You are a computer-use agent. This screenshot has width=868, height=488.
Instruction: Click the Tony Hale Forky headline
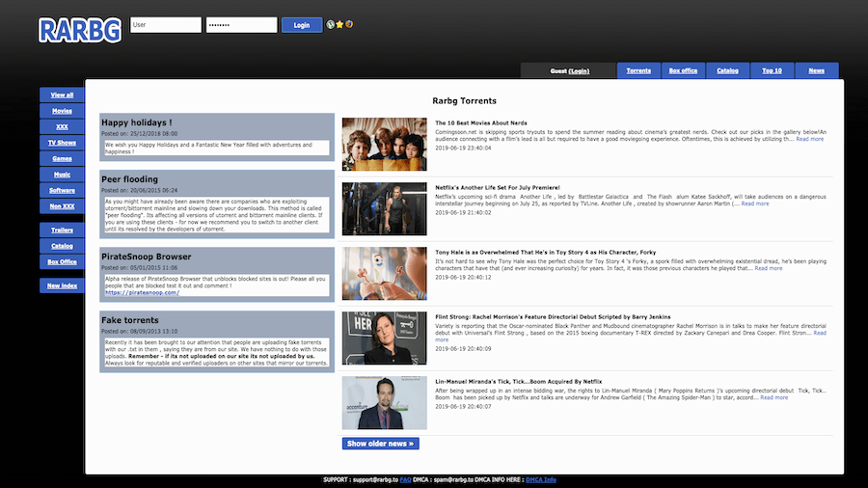coord(546,253)
